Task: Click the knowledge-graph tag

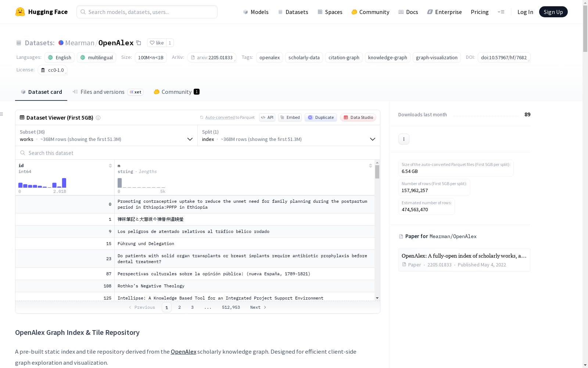Action: (x=388, y=57)
